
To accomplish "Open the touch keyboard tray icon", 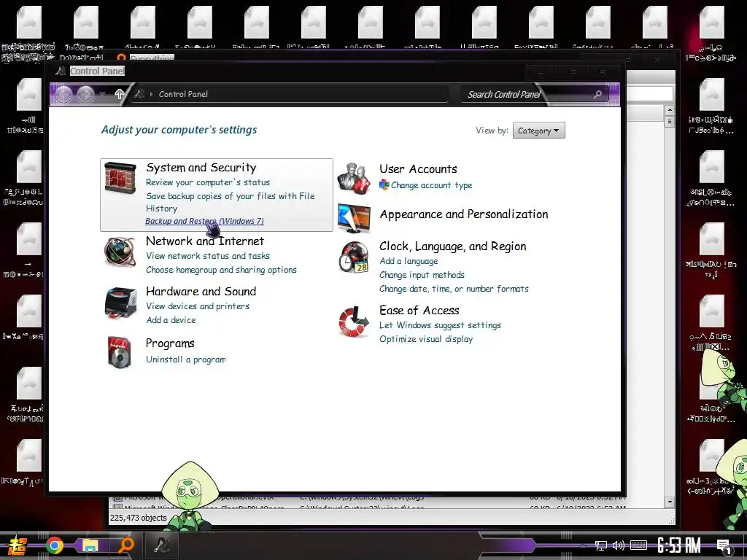I will (638, 545).
